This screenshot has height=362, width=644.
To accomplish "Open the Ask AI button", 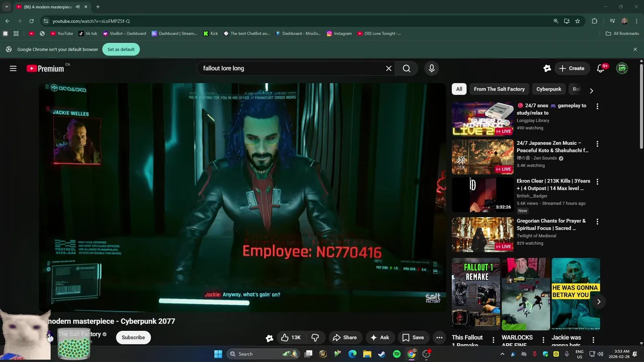I will pos(379,337).
